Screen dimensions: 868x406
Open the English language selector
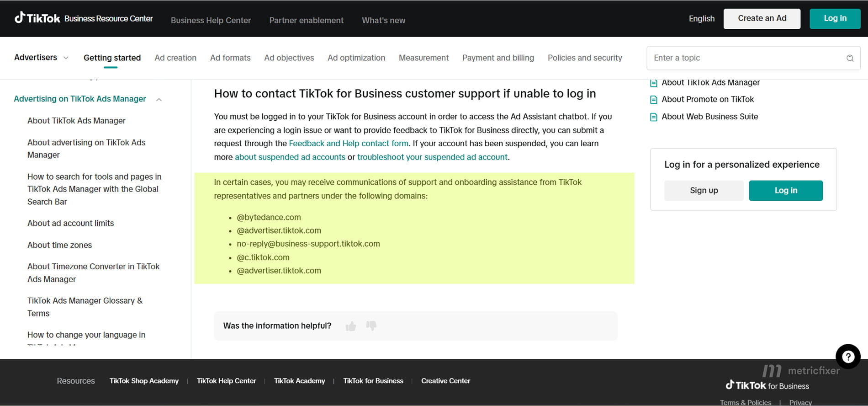click(x=702, y=18)
